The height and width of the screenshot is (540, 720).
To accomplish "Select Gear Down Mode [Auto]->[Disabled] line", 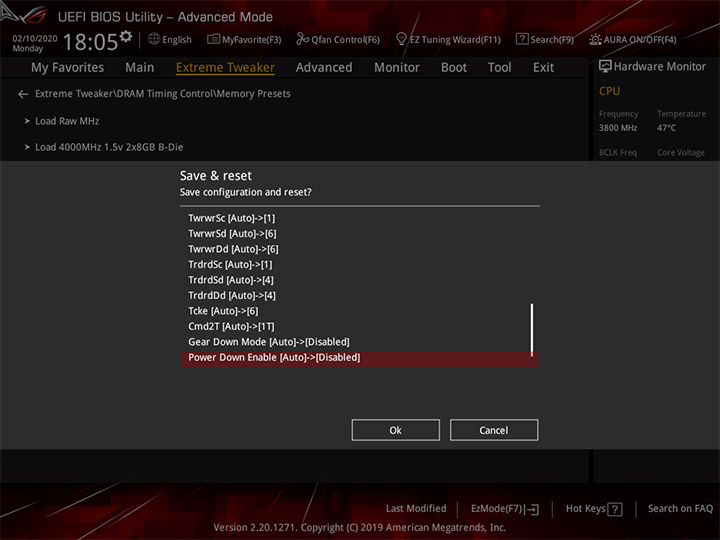I will (x=269, y=342).
